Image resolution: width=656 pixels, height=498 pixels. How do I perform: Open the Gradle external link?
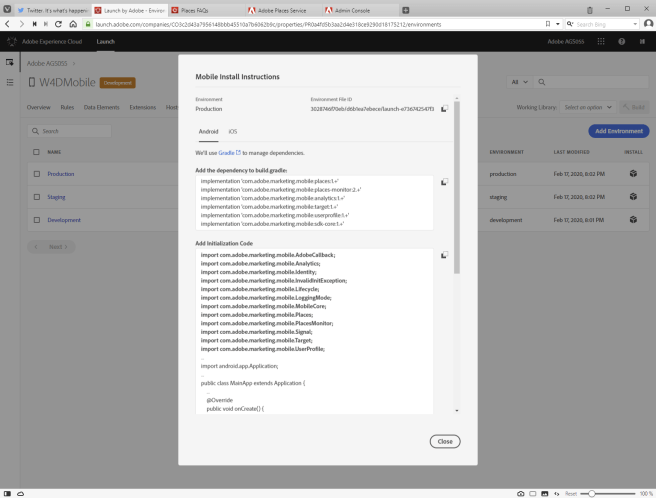coord(230,153)
